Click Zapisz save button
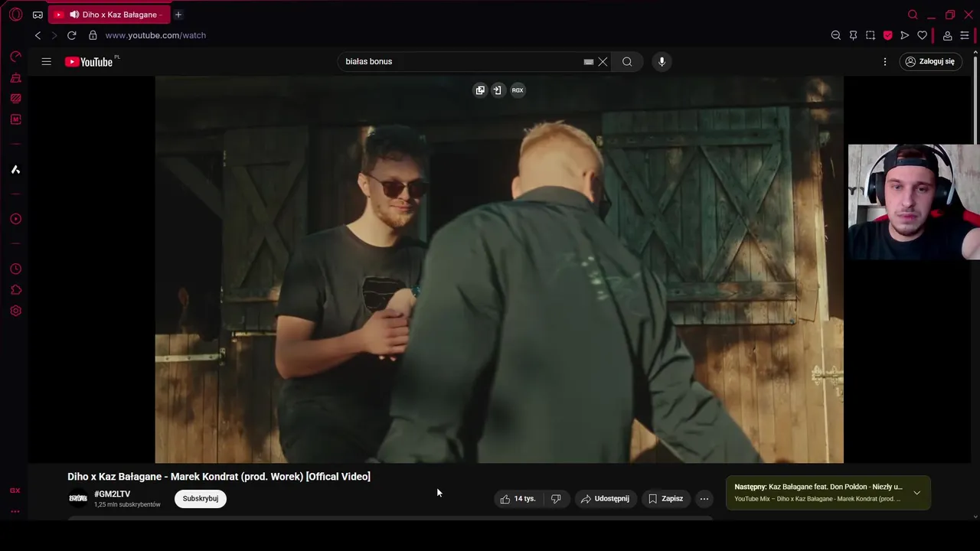Viewport: 980px width, 551px height. tap(666, 498)
